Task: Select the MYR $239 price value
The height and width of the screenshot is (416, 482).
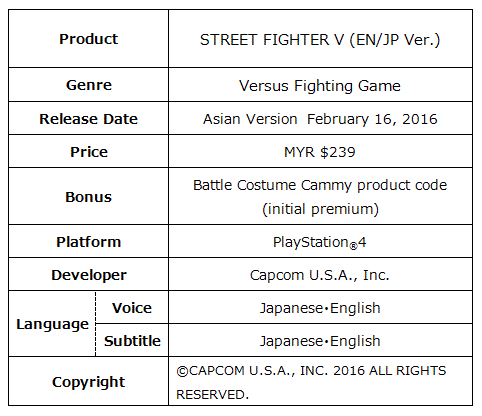Action: [x=320, y=152]
